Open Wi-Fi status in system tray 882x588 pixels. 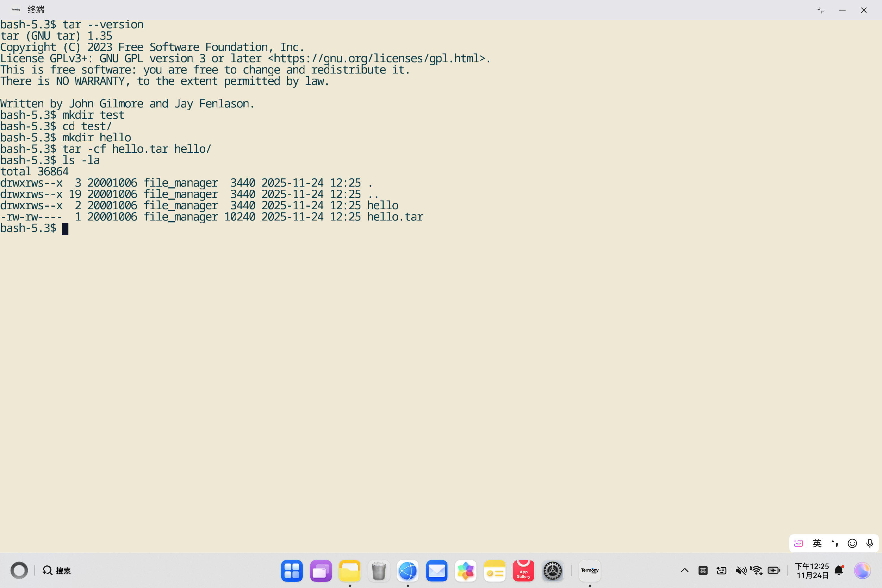[756, 570]
